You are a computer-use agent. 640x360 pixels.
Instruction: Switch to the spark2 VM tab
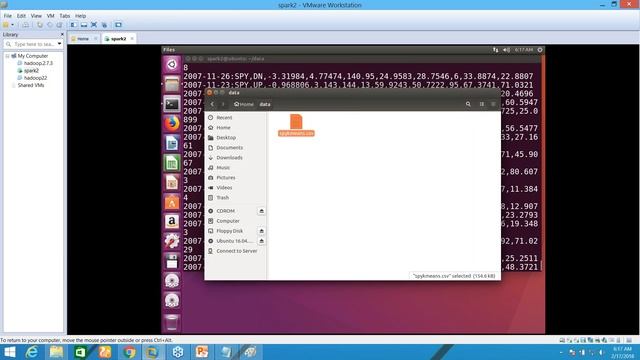click(118, 39)
